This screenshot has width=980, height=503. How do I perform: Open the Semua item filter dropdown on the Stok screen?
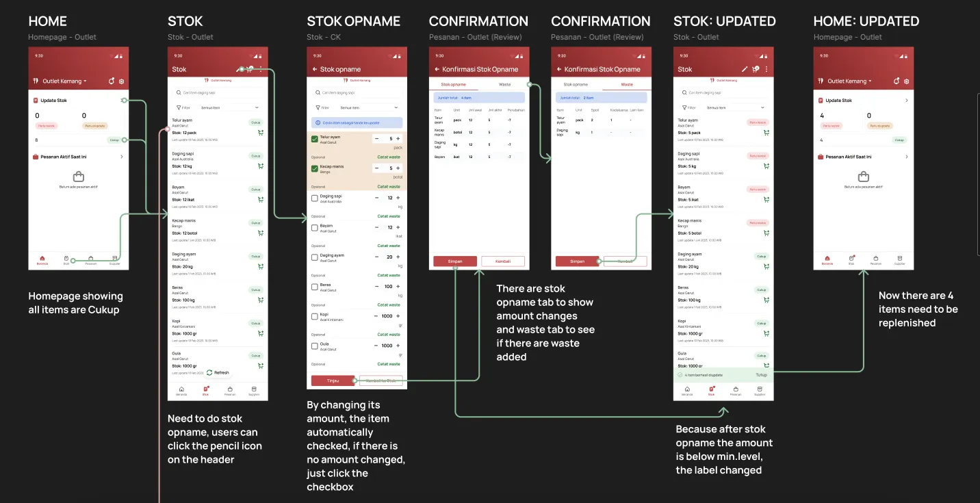[230, 107]
